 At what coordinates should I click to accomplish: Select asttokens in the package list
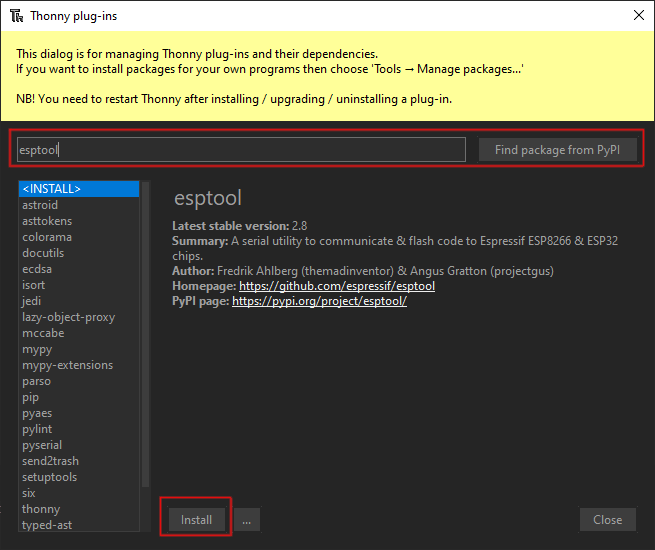coord(79,221)
